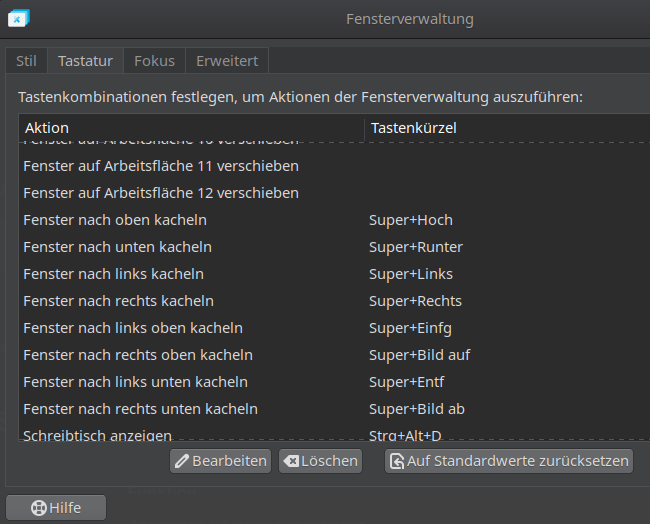Select row Fenster nach links unten kacheln
Screen dimensions: 650x524
pos(335,382)
